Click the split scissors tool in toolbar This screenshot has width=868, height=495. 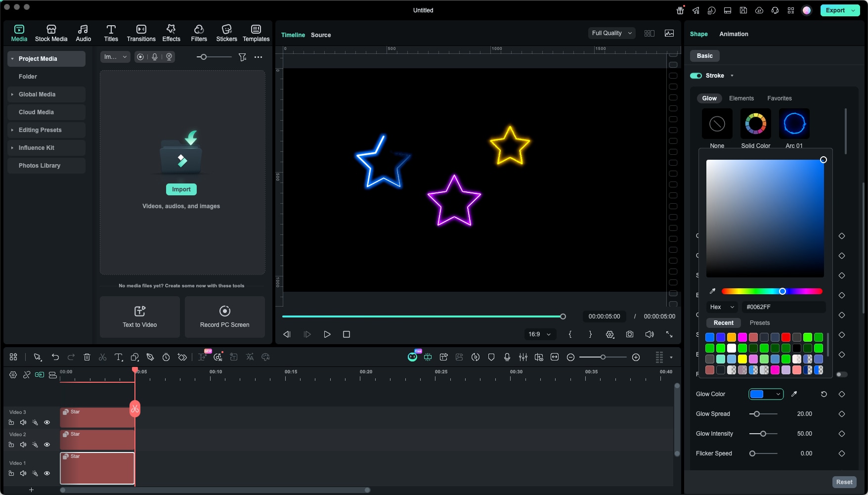click(x=103, y=357)
